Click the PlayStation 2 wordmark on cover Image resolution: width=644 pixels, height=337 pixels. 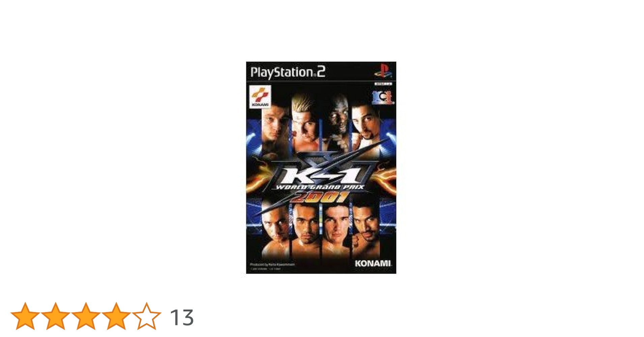click(288, 72)
